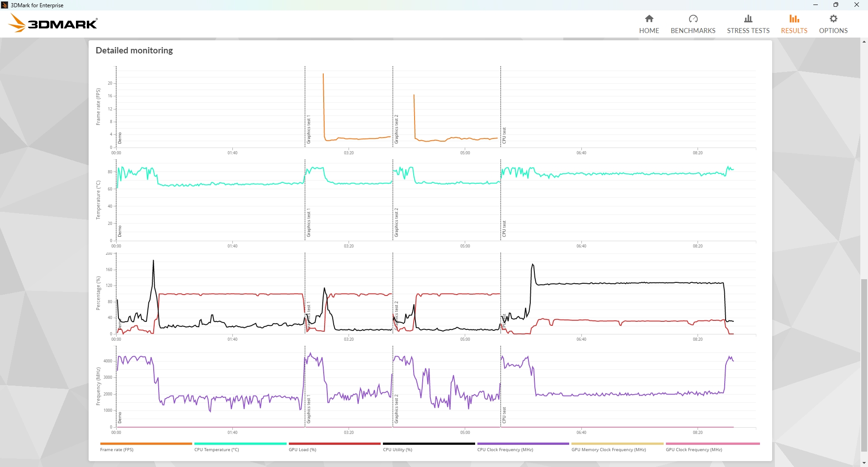Screen dimensions: 868x467
Task: Click the Frequency (MHz) axis title
Action: coord(98,386)
